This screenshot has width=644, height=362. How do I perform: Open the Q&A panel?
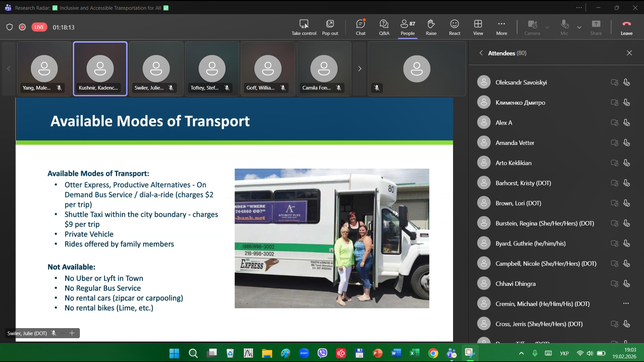coord(384,27)
